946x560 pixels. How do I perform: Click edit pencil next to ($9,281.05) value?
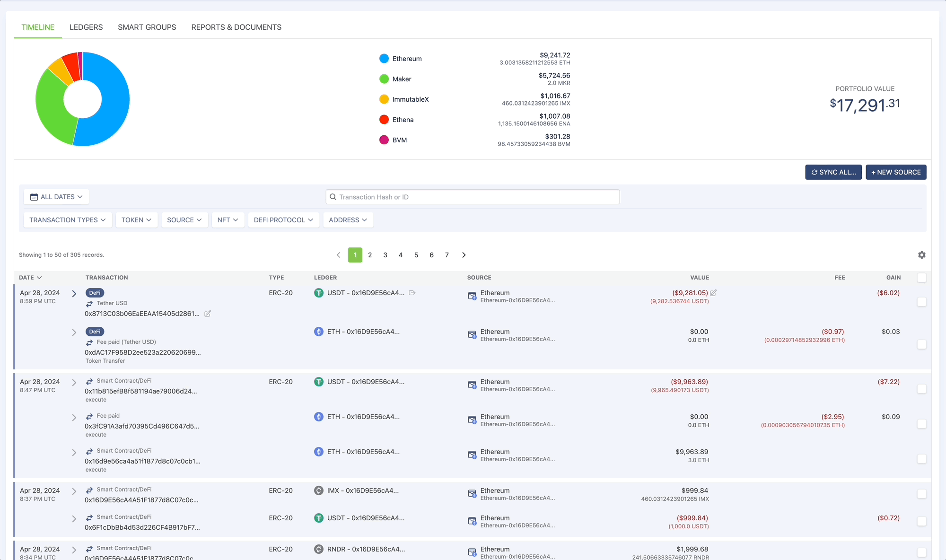pyautogui.click(x=713, y=293)
